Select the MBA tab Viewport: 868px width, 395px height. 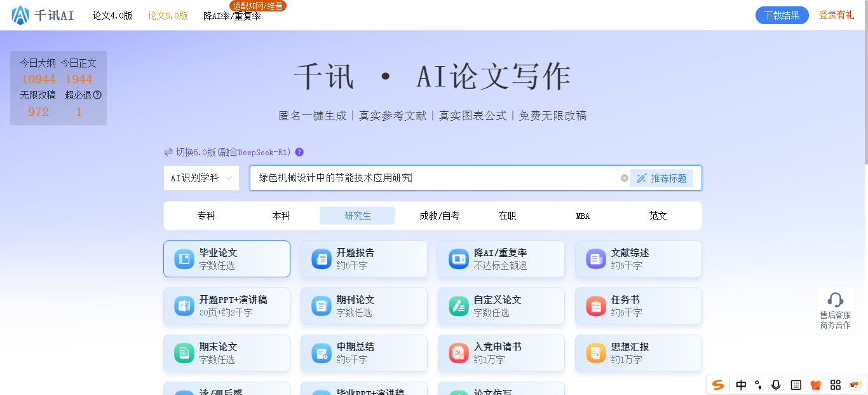pyautogui.click(x=583, y=216)
